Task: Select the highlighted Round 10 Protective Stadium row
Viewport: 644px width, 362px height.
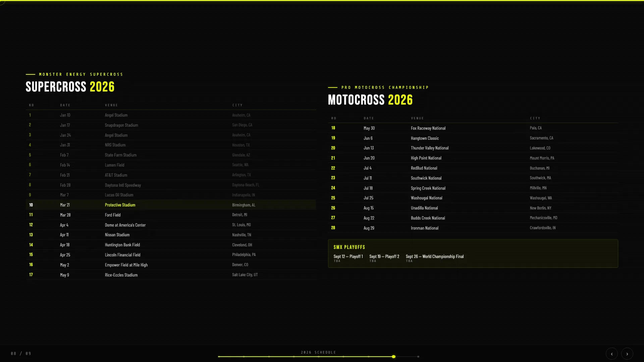Action: click(x=171, y=205)
